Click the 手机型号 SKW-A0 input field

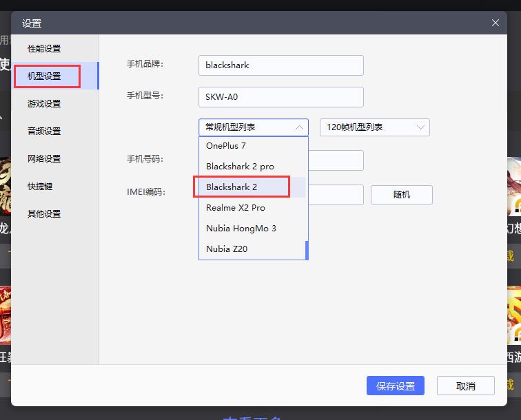click(281, 97)
